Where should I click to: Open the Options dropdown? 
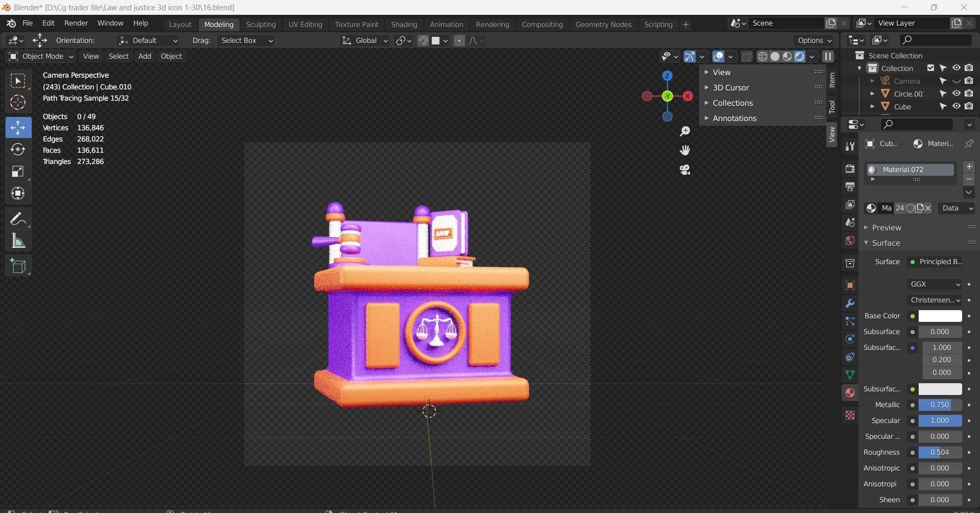(815, 40)
